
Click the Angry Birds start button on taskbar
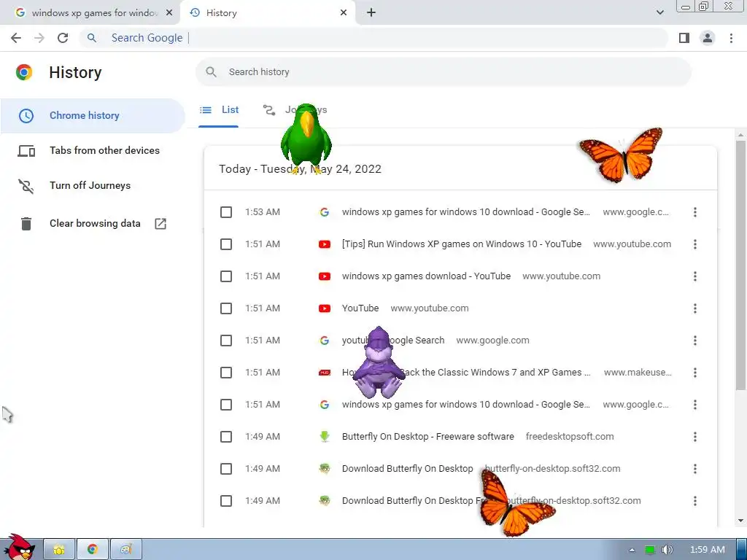point(19,547)
